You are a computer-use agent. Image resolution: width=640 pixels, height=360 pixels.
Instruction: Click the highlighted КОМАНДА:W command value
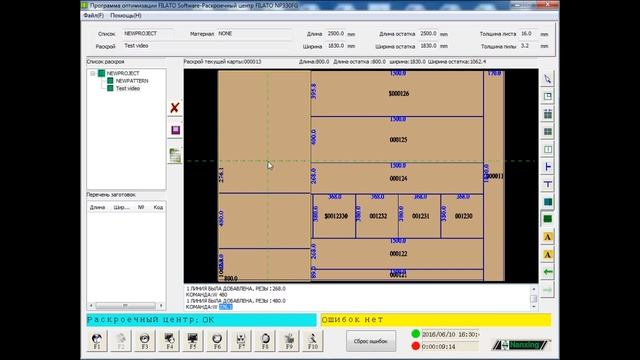coord(226,307)
